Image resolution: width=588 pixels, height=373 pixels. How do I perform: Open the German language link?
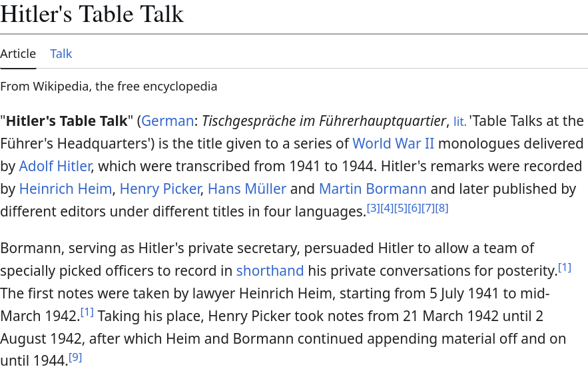(167, 121)
